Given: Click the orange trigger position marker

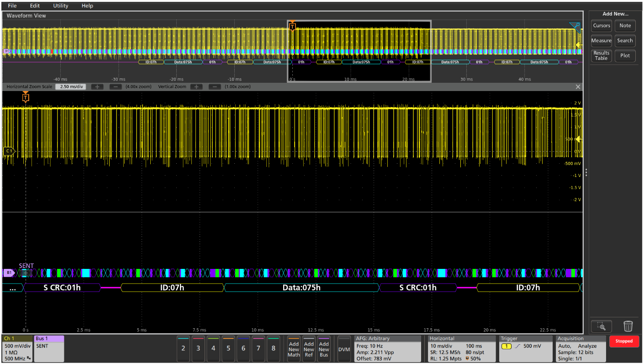Looking at the screenshot, I should [x=26, y=97].
